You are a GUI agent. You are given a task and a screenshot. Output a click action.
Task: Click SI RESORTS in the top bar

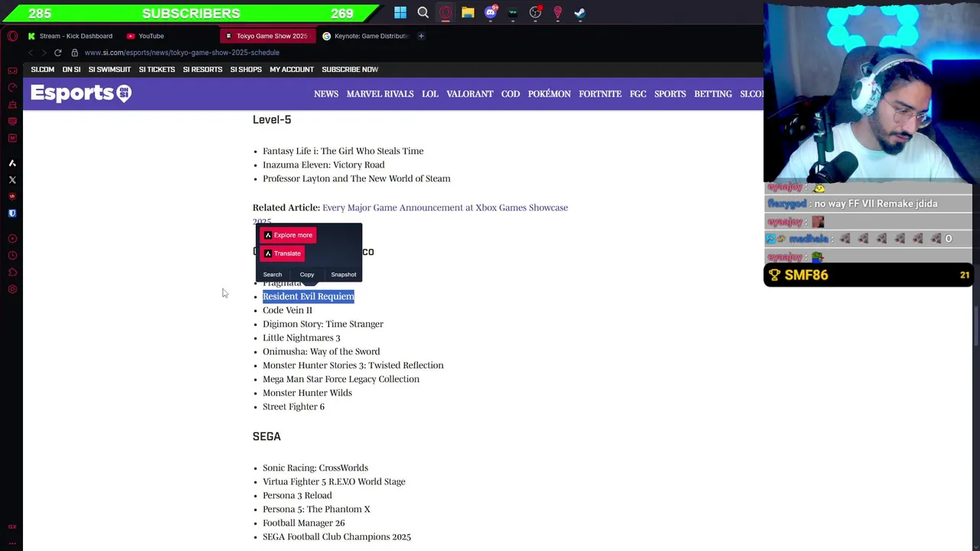click(202, 70)
